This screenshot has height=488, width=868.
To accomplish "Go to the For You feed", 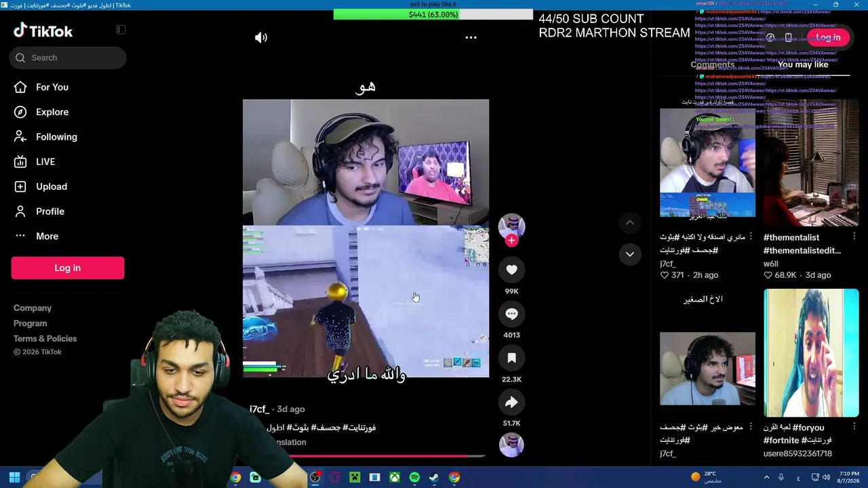I will click(x=42, y=87).
